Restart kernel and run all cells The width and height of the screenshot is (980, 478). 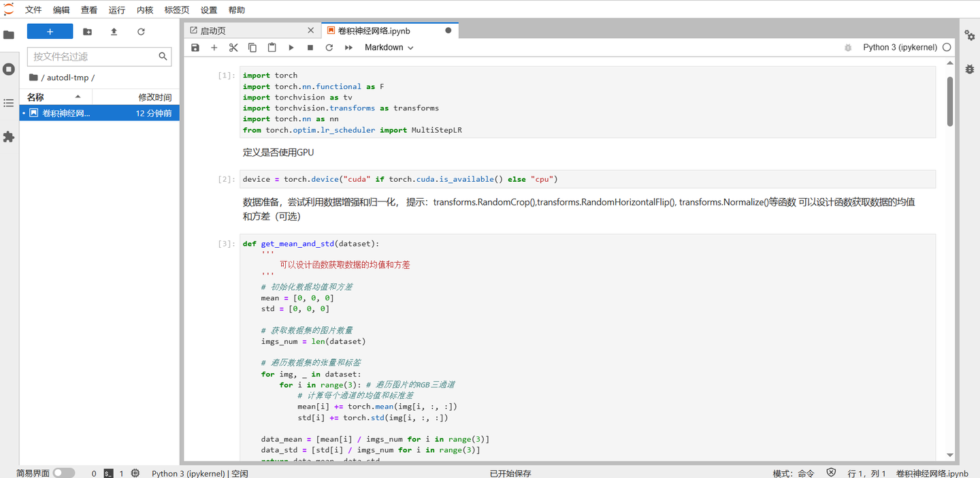click(x=348, y=48)
